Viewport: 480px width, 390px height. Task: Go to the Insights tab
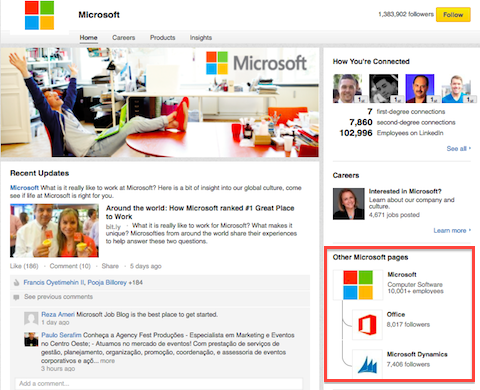tap(201, 38)
